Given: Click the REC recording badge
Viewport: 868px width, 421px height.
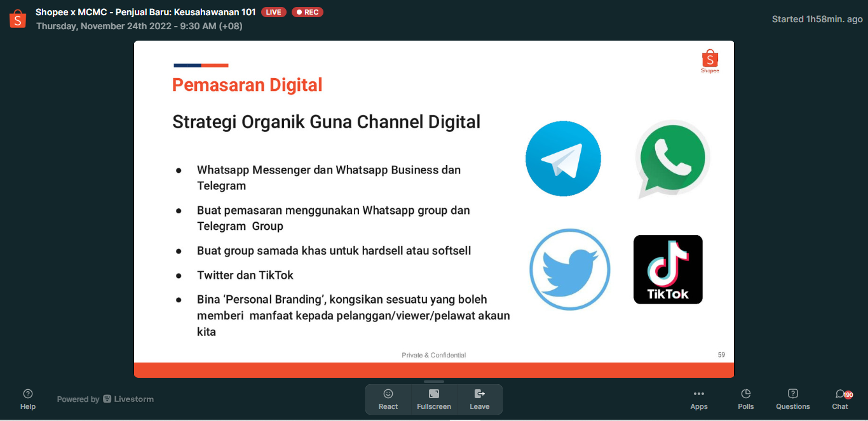Looking at the screenshot, I should tap(308, 12).
